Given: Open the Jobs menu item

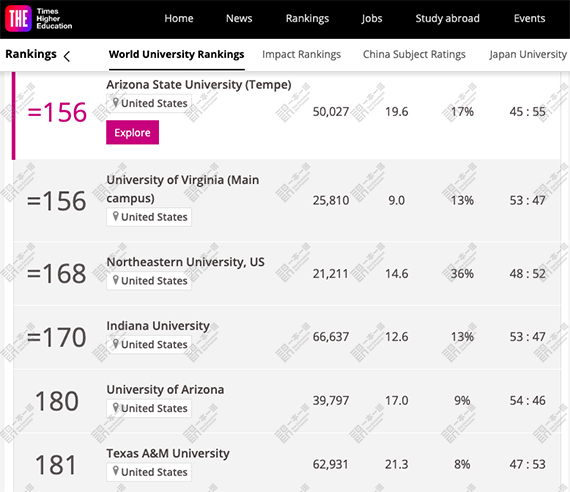Looking at the screenshot, I should 372,19.
